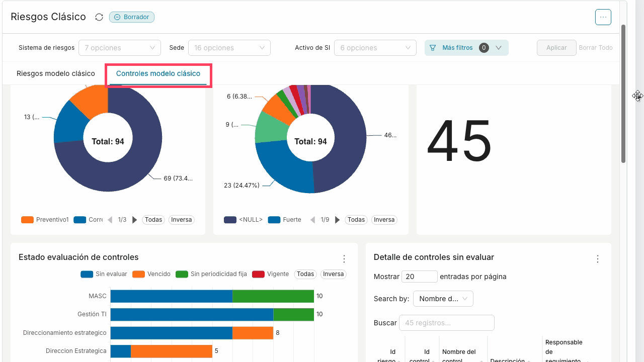Click the Gestión TI green bar segment

click(293, 315)
